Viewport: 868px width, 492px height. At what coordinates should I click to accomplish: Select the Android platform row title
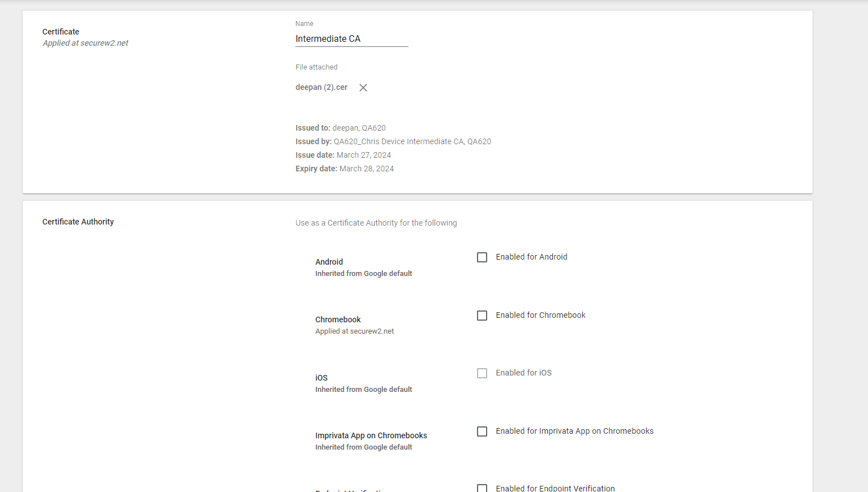[x=329, y=262]
